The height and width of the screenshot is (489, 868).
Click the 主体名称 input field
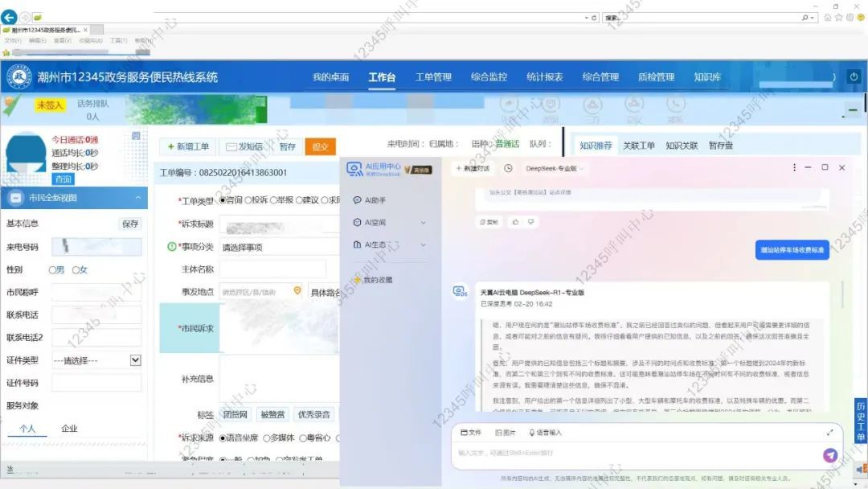point(273,269)
